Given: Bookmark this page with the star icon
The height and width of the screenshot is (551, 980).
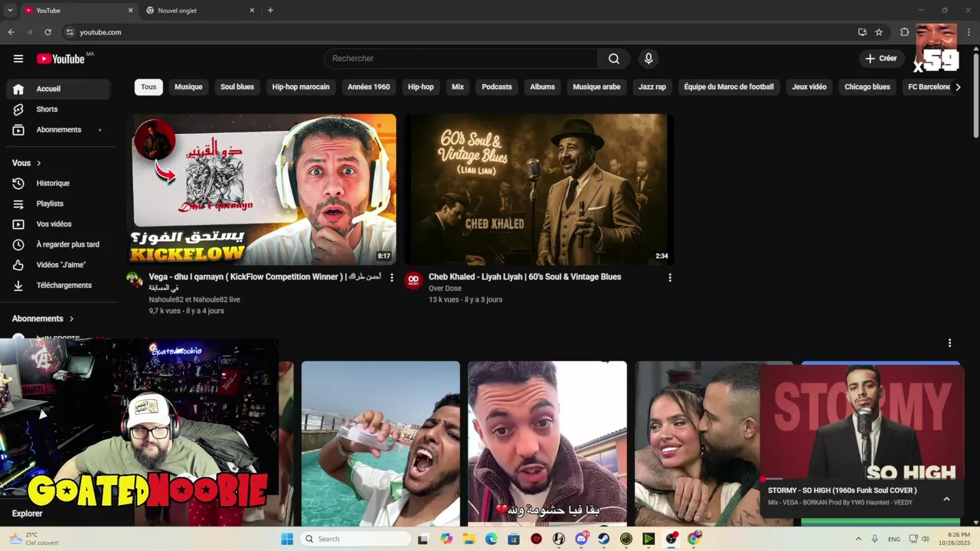Looking at the screenshot, I should pyautogui.click(x=879, y=32).
